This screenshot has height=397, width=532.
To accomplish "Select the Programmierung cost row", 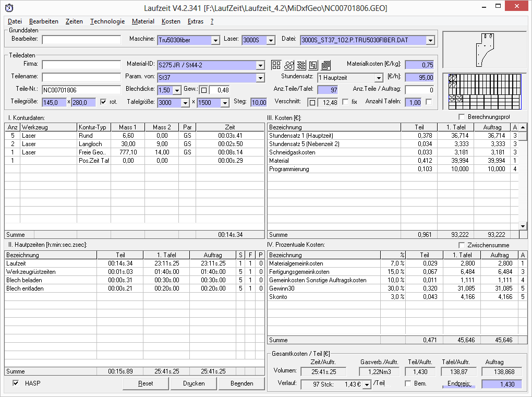I will coord(393,169).
